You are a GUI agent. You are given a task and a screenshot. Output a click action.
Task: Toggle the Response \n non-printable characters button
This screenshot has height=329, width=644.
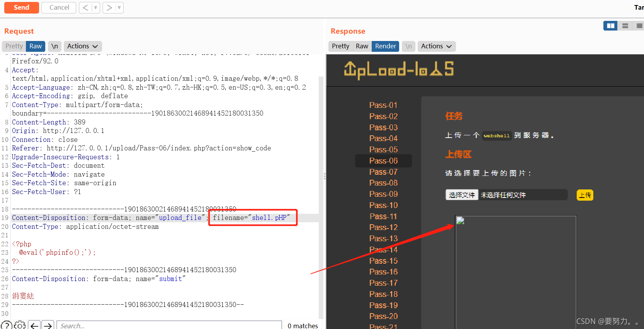tap(408, 46)
